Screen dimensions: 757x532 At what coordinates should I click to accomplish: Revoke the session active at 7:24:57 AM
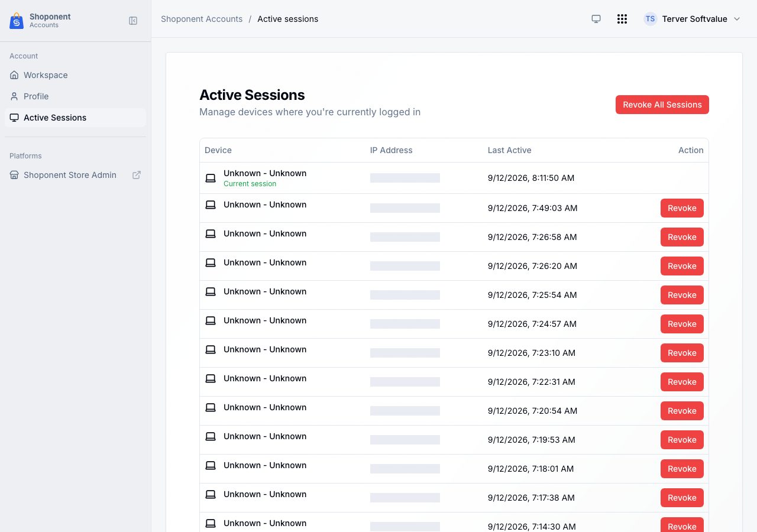tap(682, 324)
